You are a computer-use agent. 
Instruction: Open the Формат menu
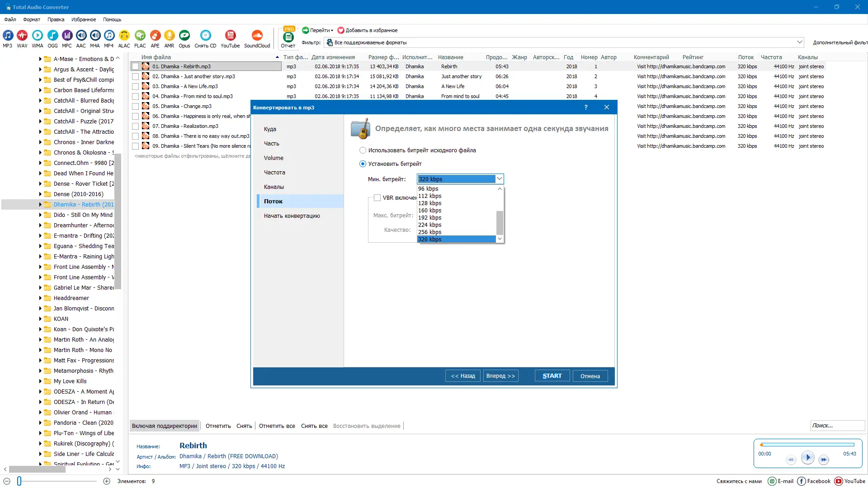click(x=32, y=19)
